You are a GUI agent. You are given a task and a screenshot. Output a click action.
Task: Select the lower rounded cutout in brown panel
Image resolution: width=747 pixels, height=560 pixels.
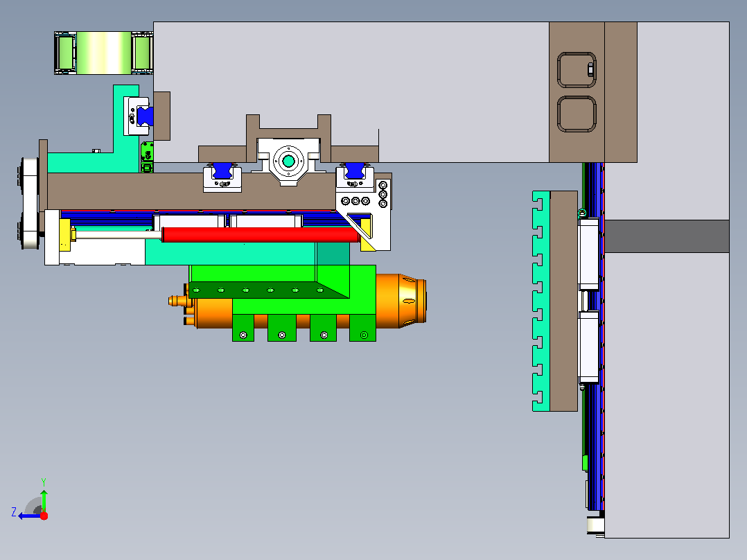(577, 114)
